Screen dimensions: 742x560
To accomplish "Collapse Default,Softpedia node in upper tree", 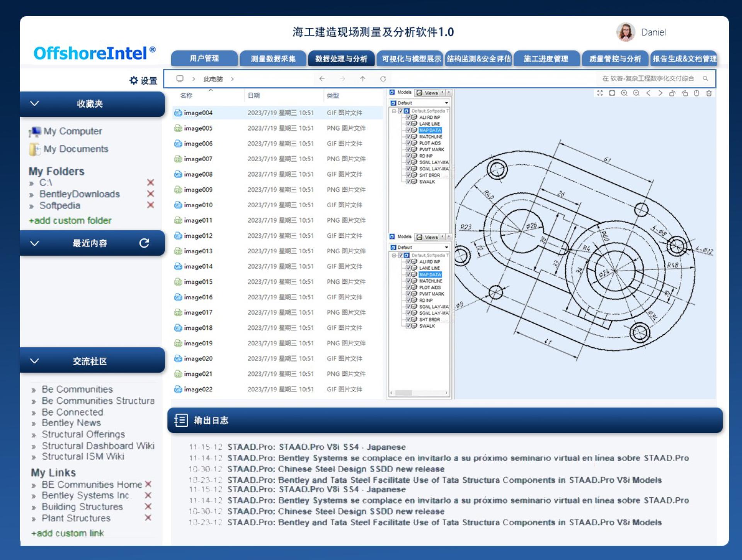I will (394, 111).
